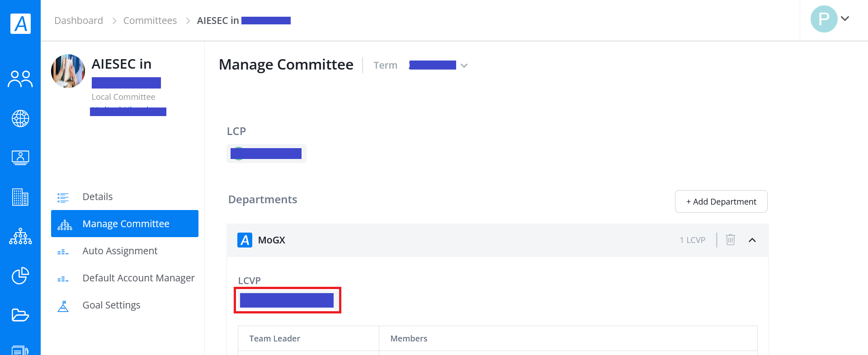868x355 pixels.
Task: Collapse the MoGX department section
Action: coord(752,240)
